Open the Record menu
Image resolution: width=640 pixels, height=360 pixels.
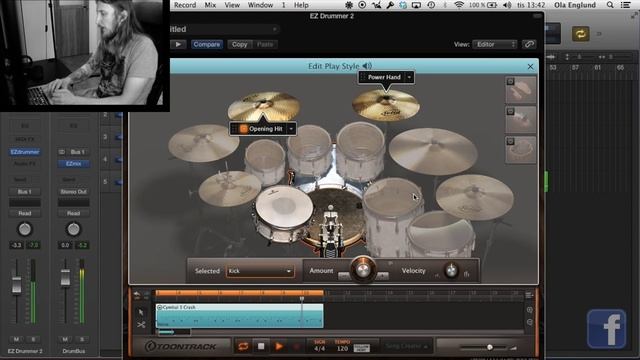pos(185,5)
